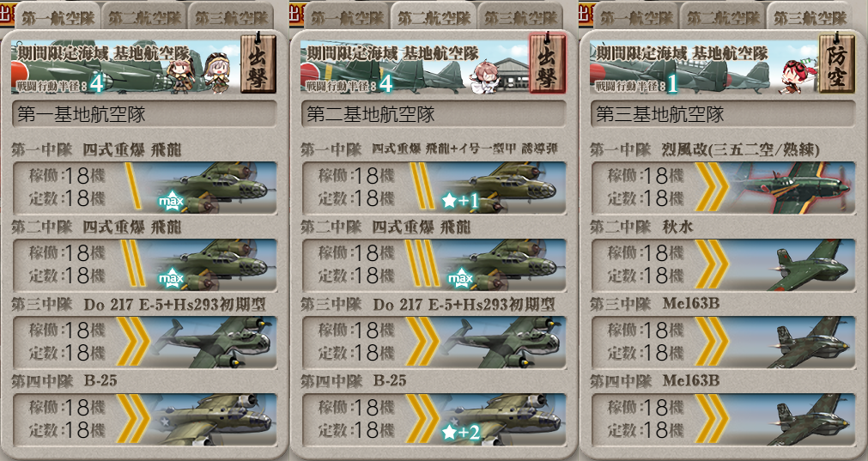Edit the 第三基地航空隊 name field
The image size is (868, 461).
(x=723, y=114)
